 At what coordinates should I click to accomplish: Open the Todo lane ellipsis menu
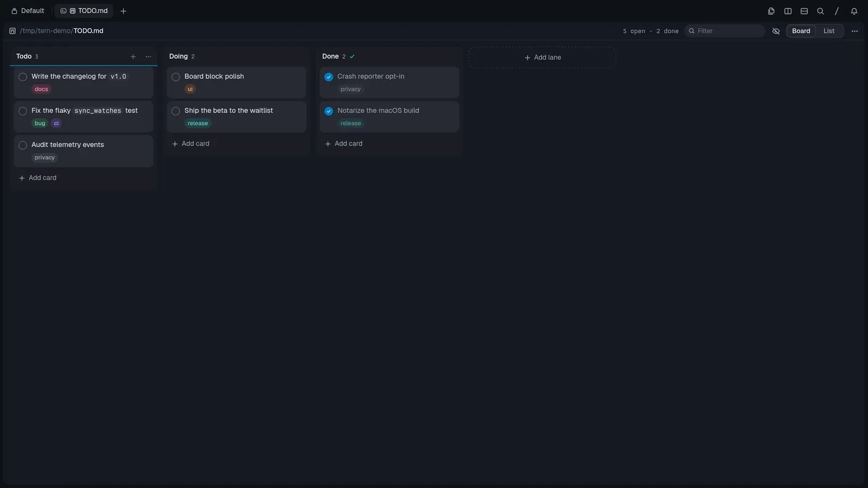148,56
